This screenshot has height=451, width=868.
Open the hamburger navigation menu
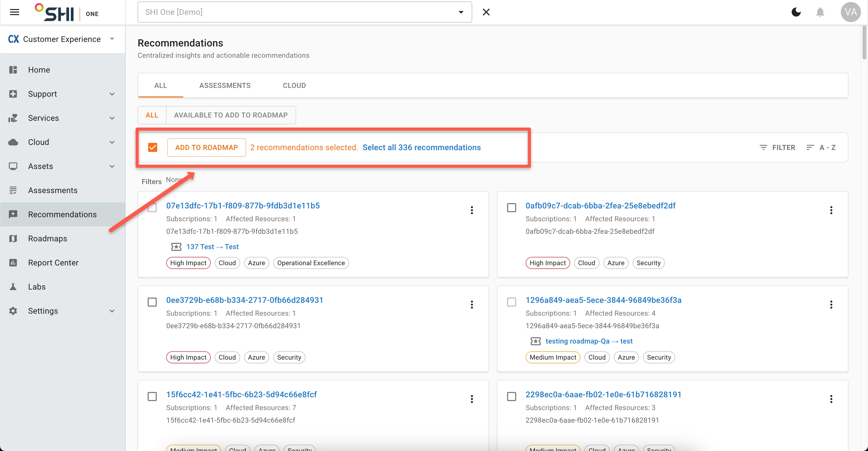coord(15,13)
